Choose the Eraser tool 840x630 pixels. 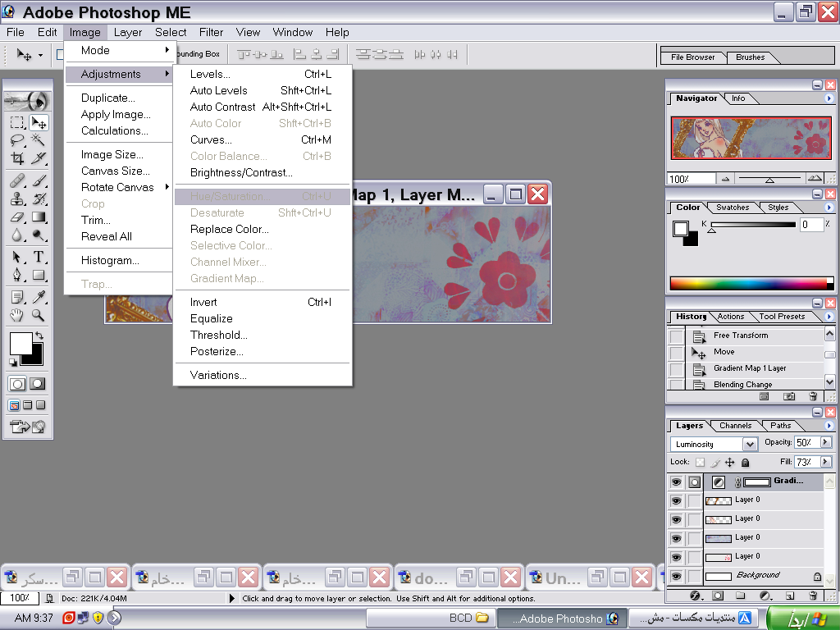(17, 217)
